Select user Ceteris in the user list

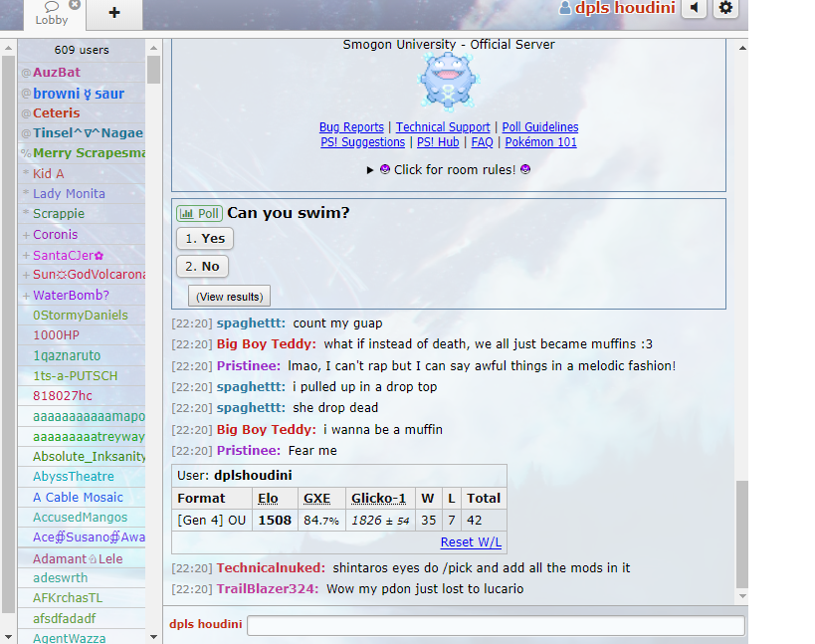tap(82, 113)
